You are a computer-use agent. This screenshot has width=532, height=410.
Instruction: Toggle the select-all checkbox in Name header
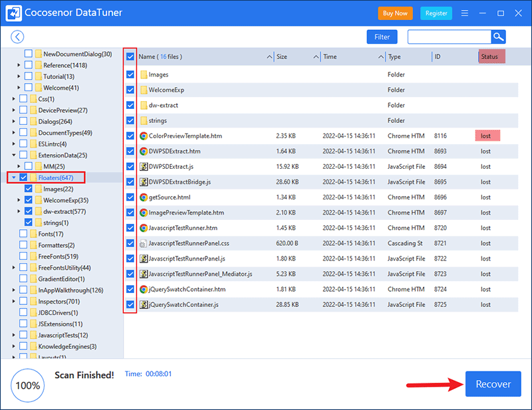pyautogui.click(x=130, y=56)
